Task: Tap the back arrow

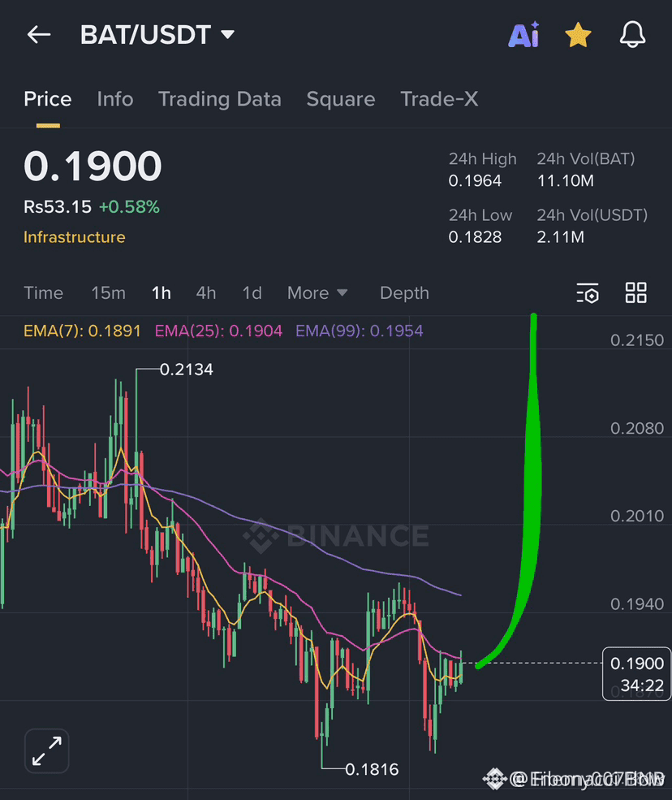Action: tap(38, 34)
